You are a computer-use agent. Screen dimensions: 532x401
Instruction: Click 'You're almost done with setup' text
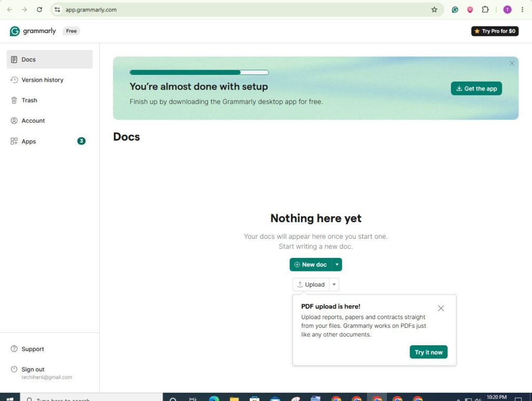click(x=199, y=86)
